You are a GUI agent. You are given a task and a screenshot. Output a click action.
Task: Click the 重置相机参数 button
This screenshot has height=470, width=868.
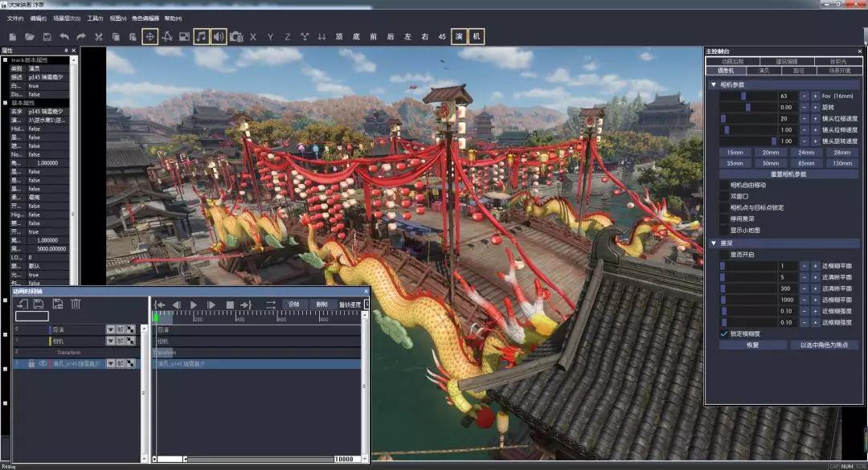click(788, 174)
